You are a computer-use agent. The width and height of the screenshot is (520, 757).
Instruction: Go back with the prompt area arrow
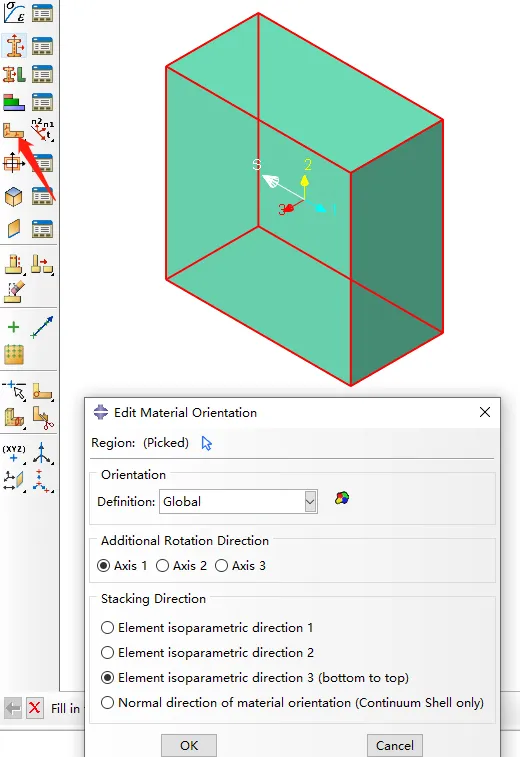pos(13,708)
